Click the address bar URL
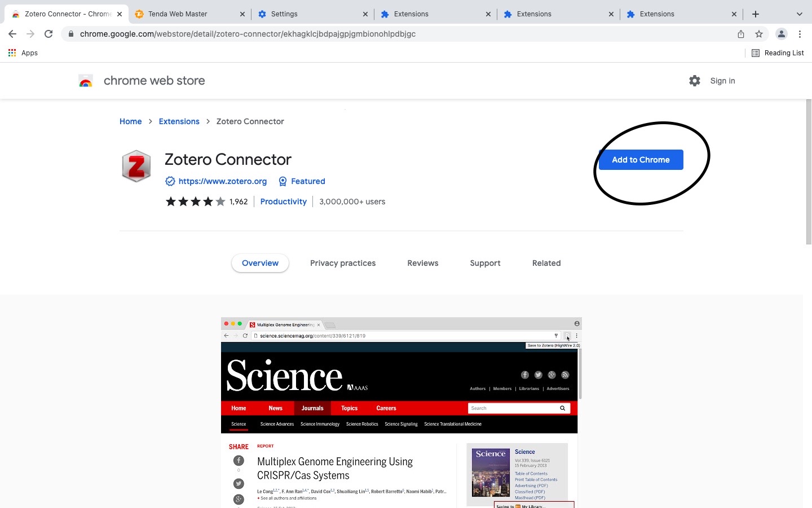Viewport: 812px width, 508px height. 248,34
